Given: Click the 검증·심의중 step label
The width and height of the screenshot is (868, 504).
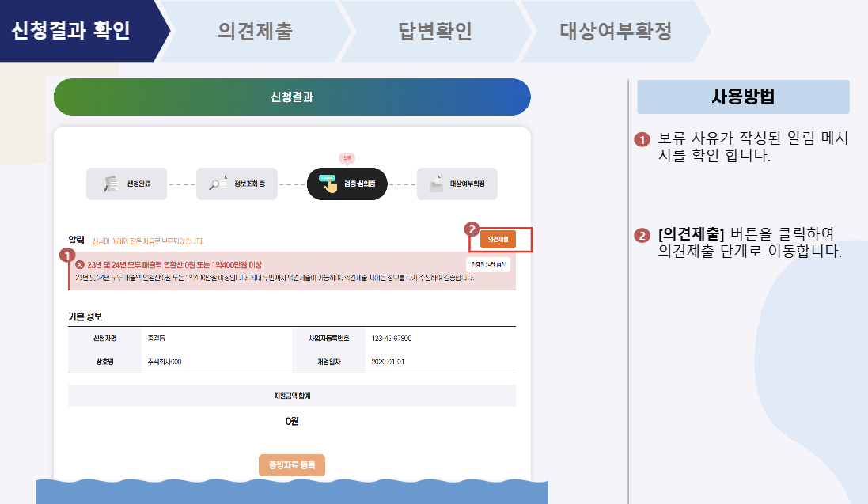Looking at the screenshot, I should coord(359,184).
